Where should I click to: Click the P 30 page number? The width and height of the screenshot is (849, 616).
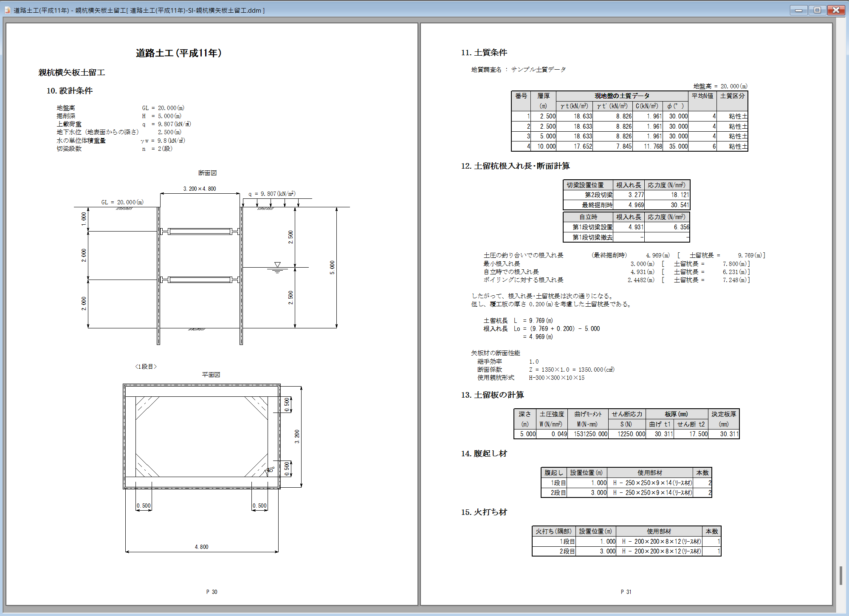coord(212,592)
